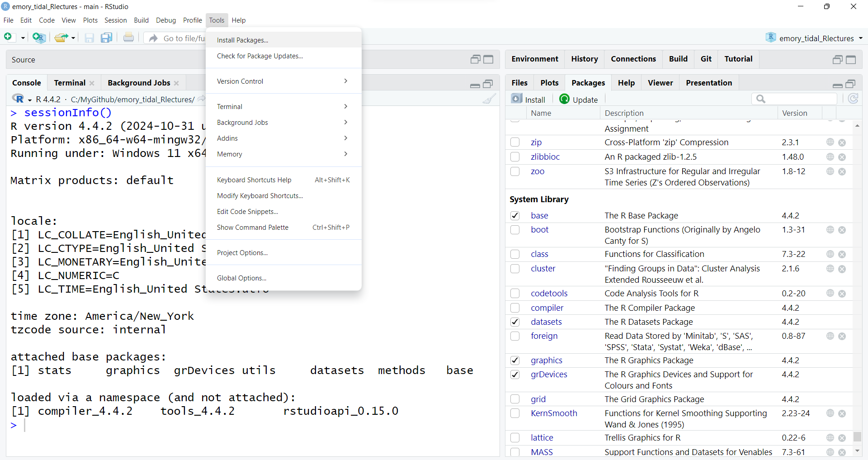Image resolution: width=868 pixels, height=460 pixels.
Task: Open the emory_tidal_Rlectures project dropdown
Action: click(x=815, y=38)
